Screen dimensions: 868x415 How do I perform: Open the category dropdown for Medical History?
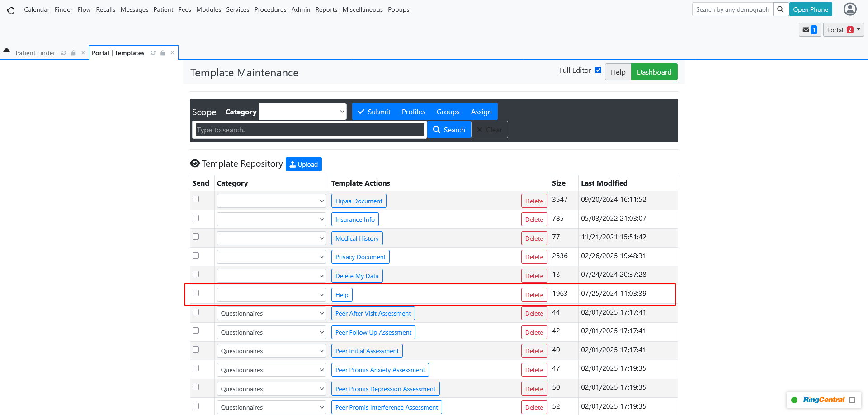tap(272, 238)
